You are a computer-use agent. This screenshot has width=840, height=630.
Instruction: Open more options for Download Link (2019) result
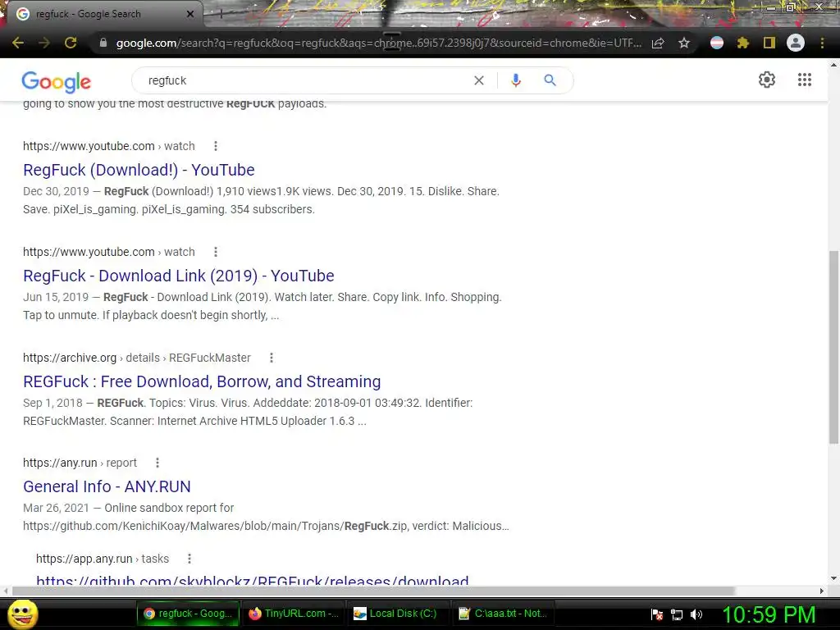(216, 252)
